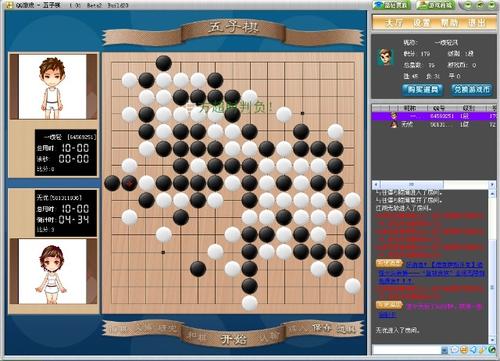
Task: Click the 购买道具 button
Action: 422,90
